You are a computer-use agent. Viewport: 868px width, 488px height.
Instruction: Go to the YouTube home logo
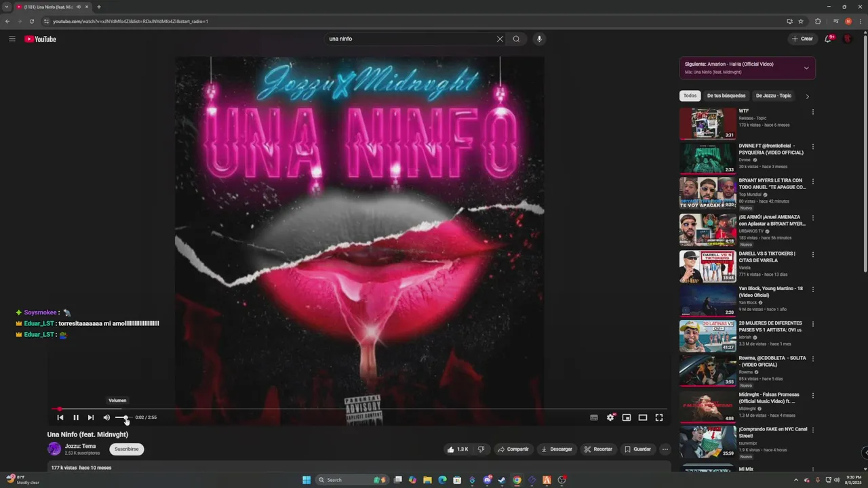tap(40, 39)
